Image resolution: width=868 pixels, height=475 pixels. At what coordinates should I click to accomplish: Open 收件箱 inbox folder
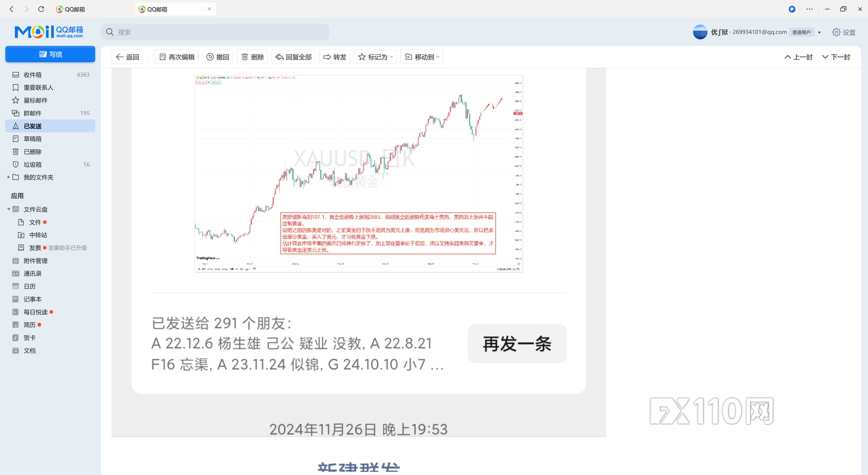pos(50,74)
